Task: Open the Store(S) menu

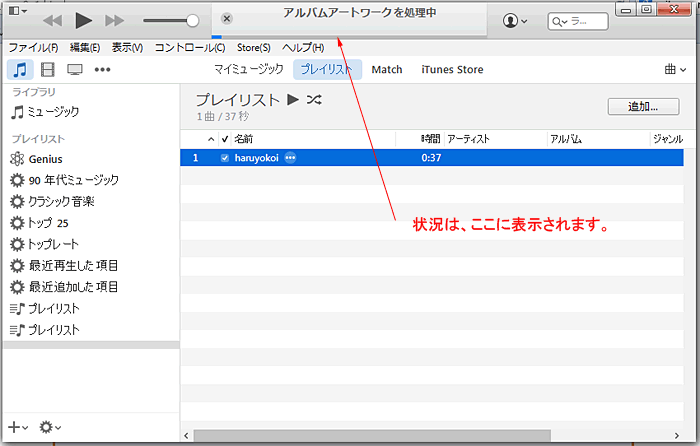Action: 254,47
